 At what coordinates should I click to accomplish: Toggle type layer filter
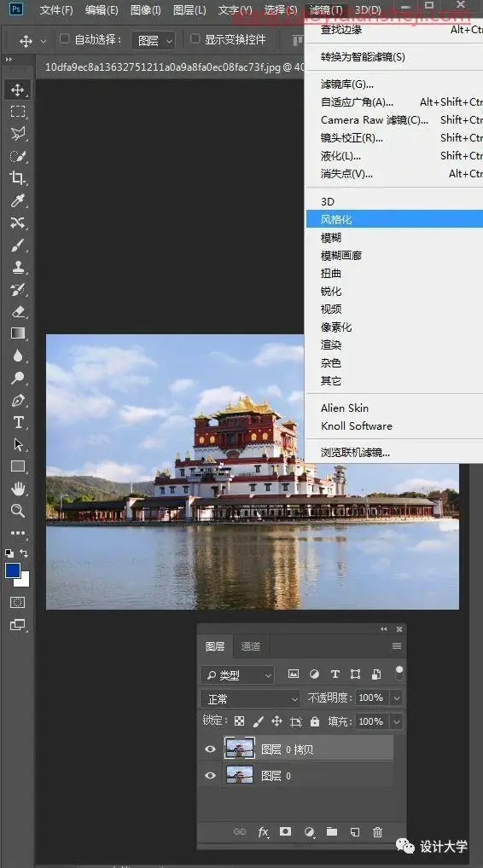[335, 674]
